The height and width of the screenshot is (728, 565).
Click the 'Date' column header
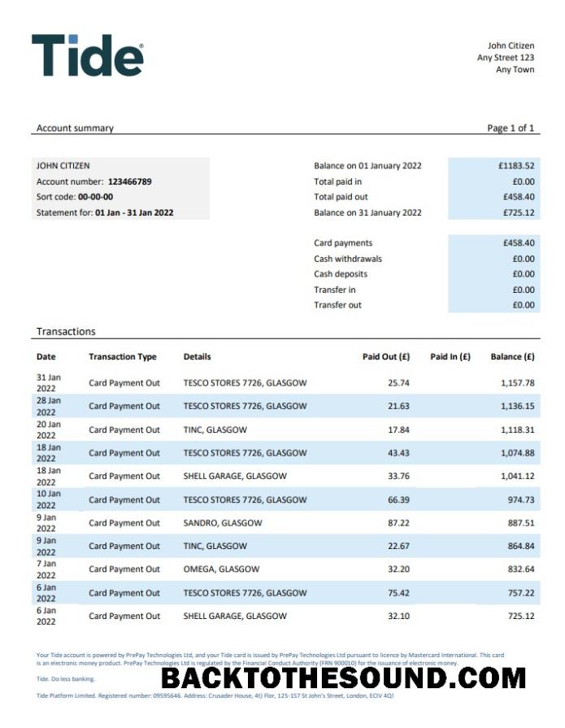click(x=46, y=357)
